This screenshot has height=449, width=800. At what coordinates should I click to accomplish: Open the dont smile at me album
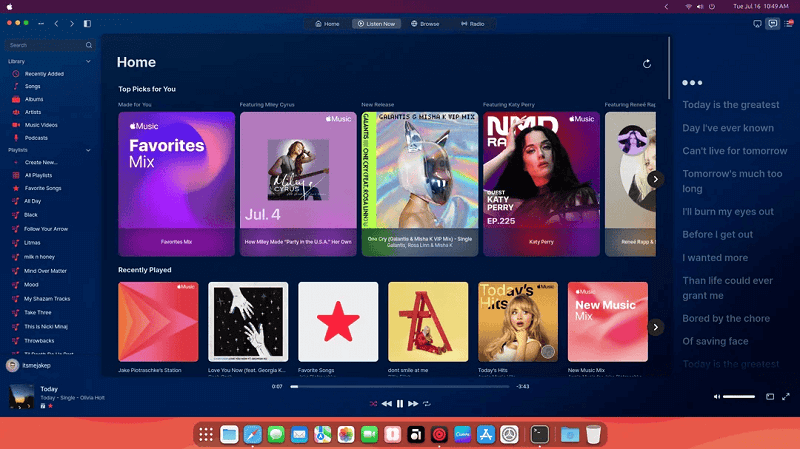pyautogui.click(x=428, y=322)
